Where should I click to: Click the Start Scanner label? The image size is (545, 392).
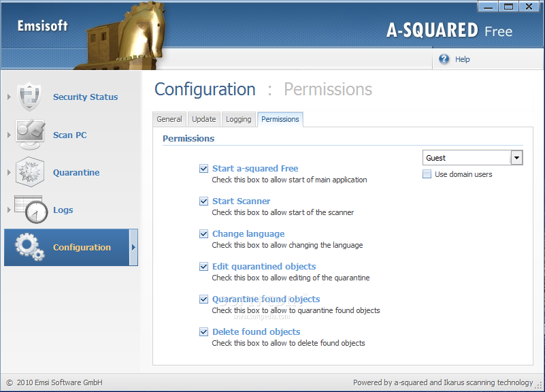242,201
